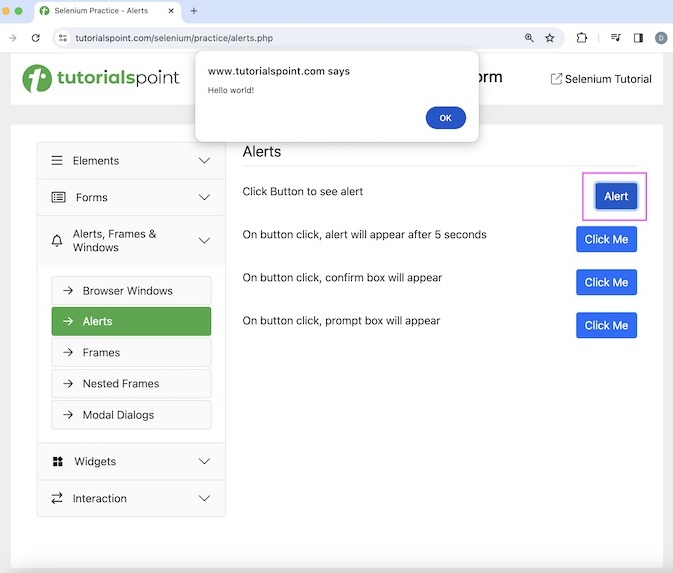Viewport: 673px width, 573px height.
Task: Open site information icon in address bar
Action: (63, 38)
